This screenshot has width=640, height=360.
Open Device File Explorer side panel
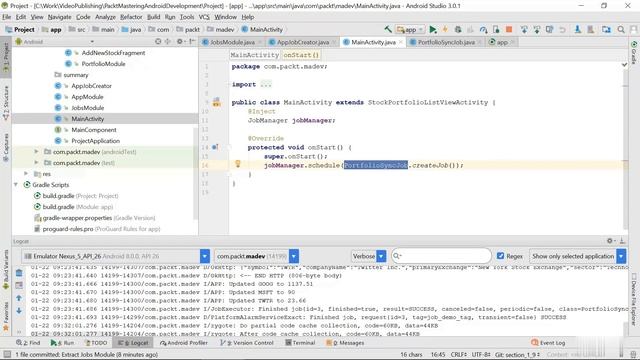(634, 299)
